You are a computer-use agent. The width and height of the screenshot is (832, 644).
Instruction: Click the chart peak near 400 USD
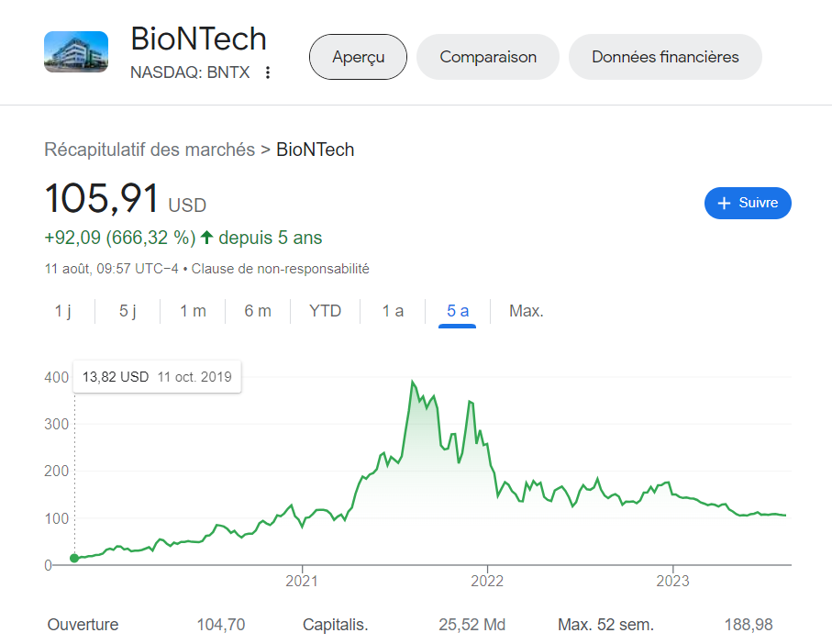point(413,382)
